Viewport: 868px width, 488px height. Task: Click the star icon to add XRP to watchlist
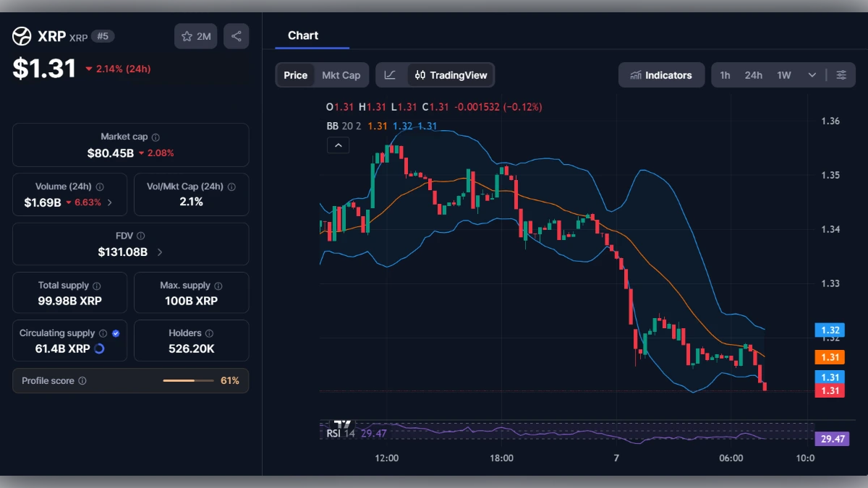point(187,36)
